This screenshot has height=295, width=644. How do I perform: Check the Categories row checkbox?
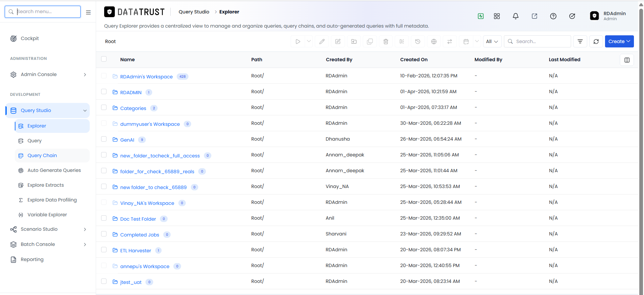[x=104, y=107]
